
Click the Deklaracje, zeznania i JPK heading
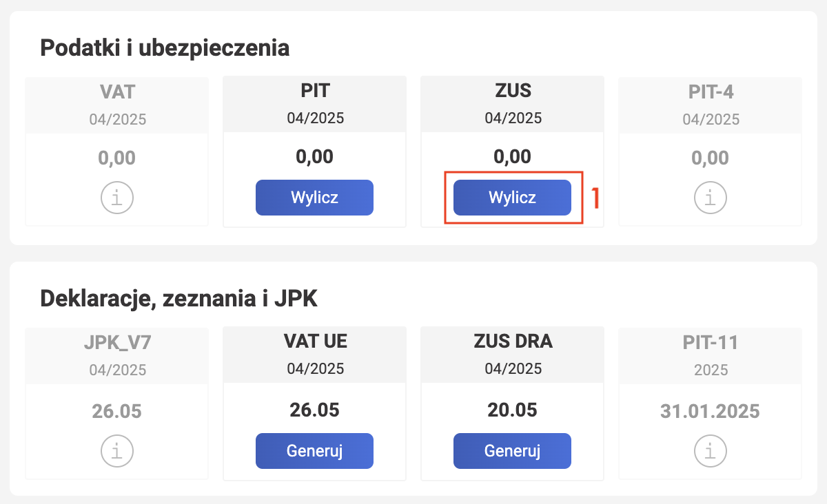point(178,298)
